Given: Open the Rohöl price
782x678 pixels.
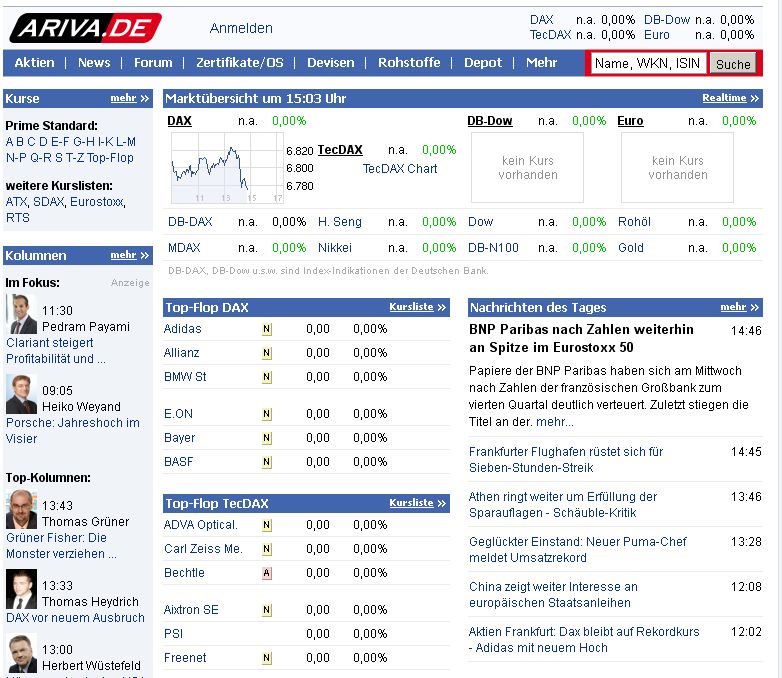Looking at the screenshot, I should 634,222.
